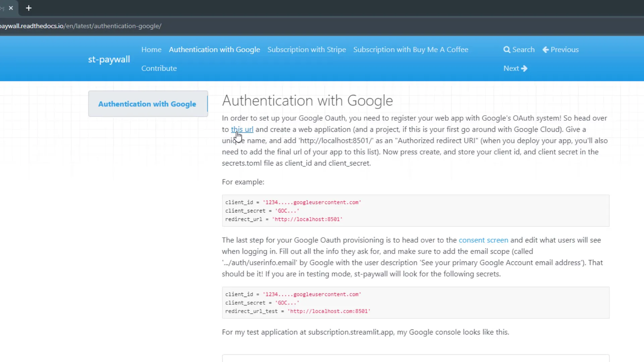Screen dimensions: 644x362
Task: Open Subscription with Stripe nav item
Action: pyautogui.click(x=307, y=50)
